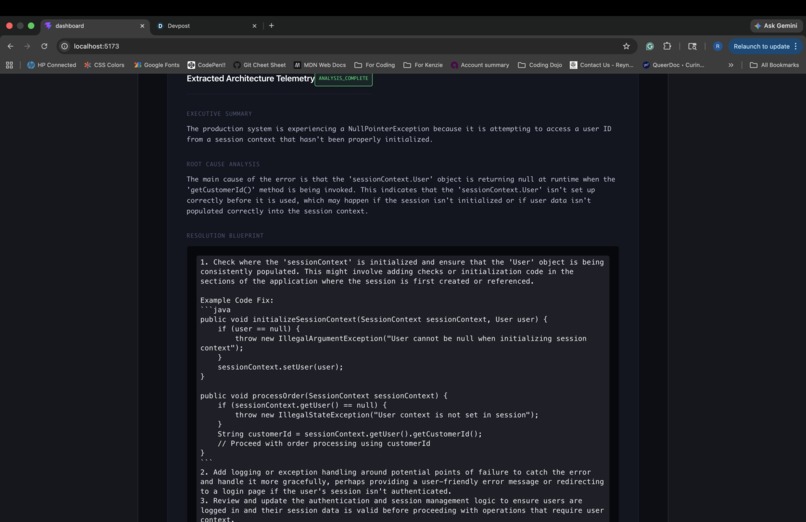Click Relaunch to update button

761,46
